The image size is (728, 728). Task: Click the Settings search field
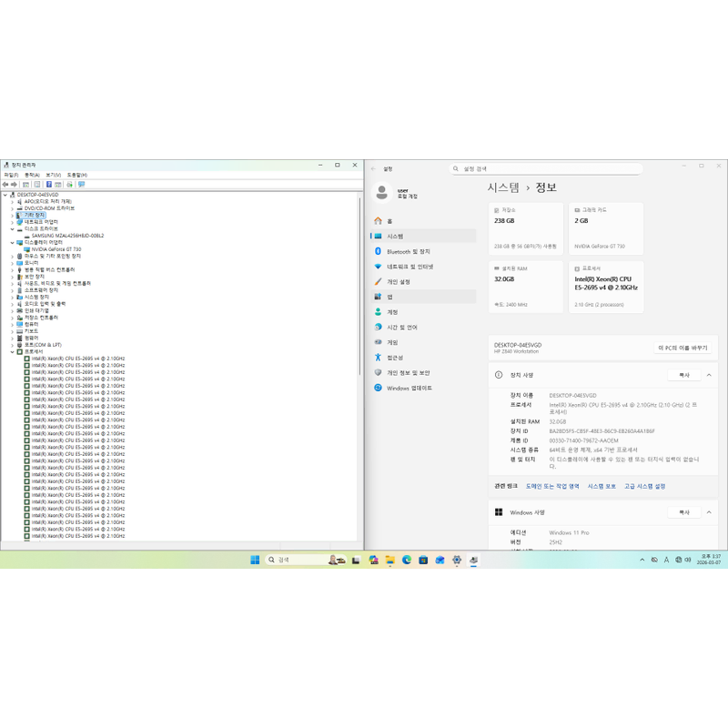pos(546,168)
